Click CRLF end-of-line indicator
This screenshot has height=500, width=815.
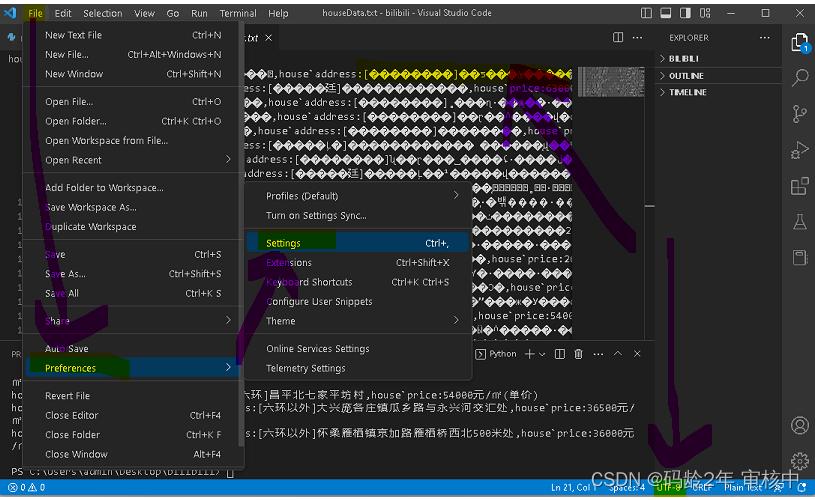tap(702, 488)
